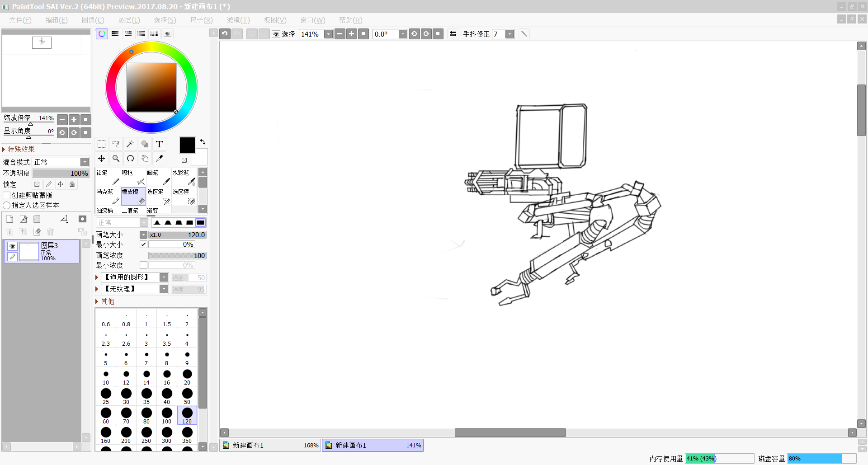Switch to the 新建画布1 168% tab
The image size is (868, 465).
pyautogui.click(x=270, y=445)
